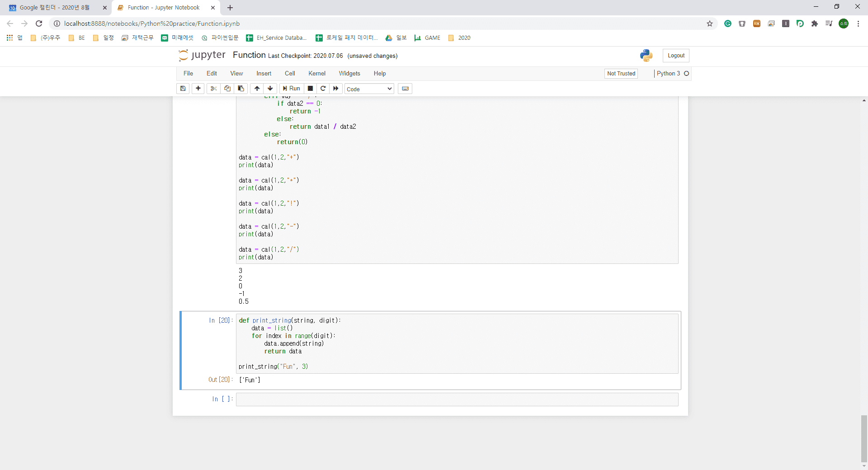Save the notebook with the floppy disk icon
Viewport: 868px width, 470px height.
pyautogui.click(x=183, y=89)
